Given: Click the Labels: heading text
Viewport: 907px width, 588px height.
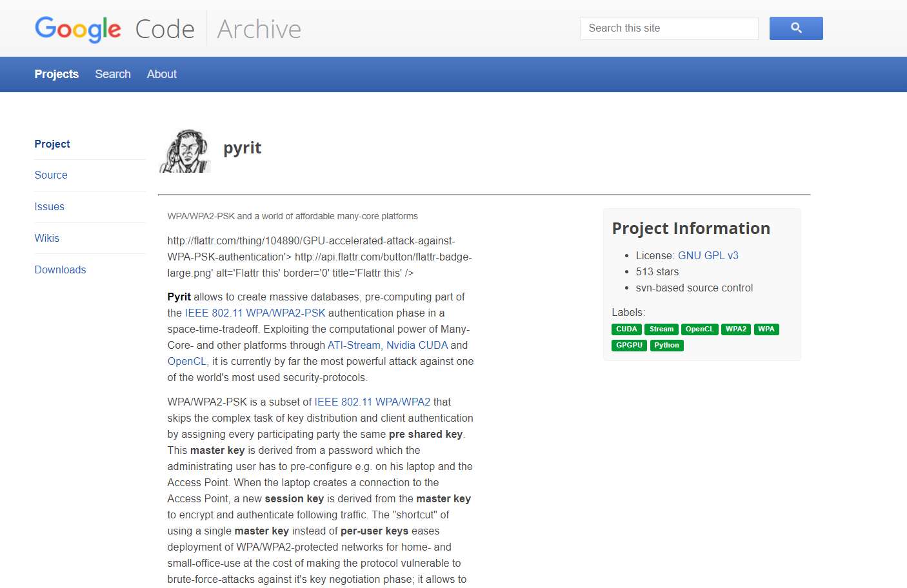Looking at the screenshot, I should [x=628, y=312].
